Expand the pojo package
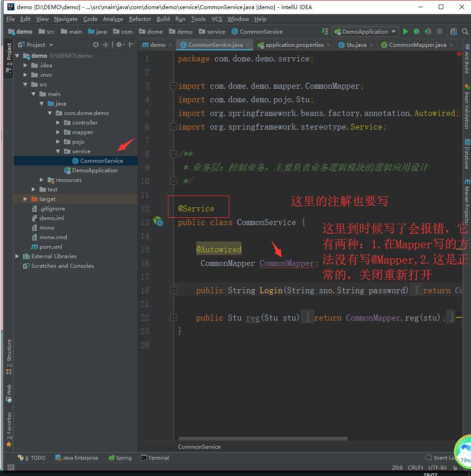 (58, 141)
